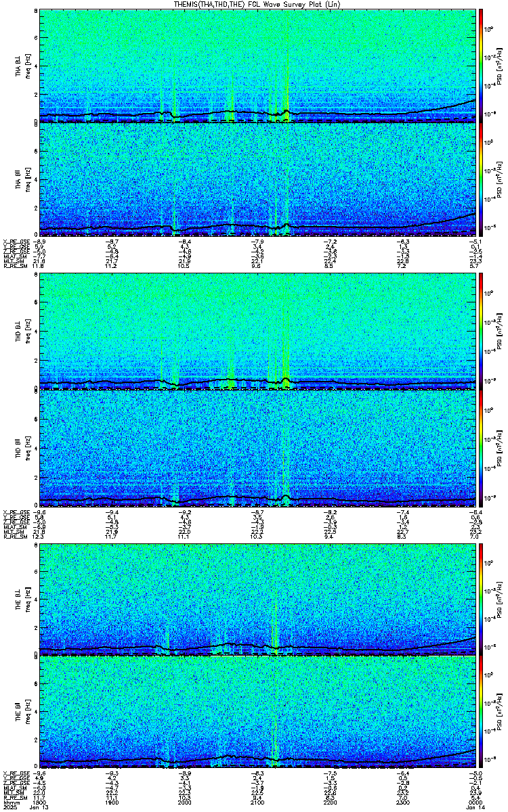The width and height of the screenshot is (508, 812).
Task: Click the 1800 time tick label
Action: point(40,803)
